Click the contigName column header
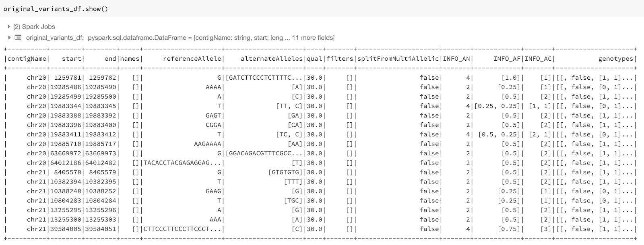 pos(27,59)
